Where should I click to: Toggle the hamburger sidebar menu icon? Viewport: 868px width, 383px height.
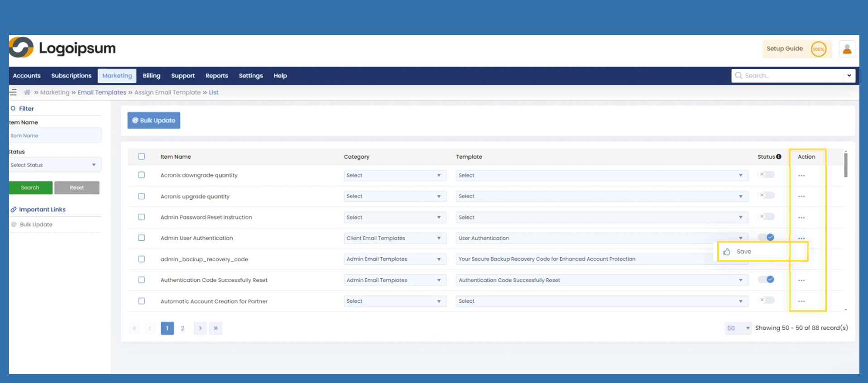(13, 92)
